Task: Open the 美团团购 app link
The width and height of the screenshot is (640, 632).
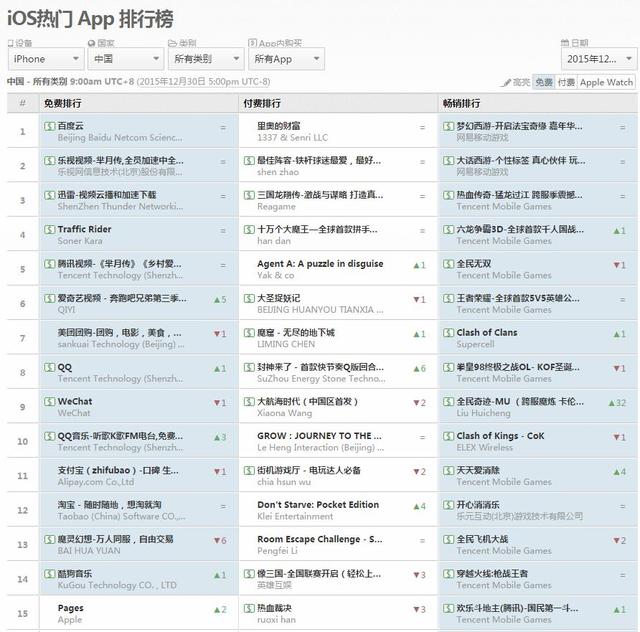Action: click(120, 333)
